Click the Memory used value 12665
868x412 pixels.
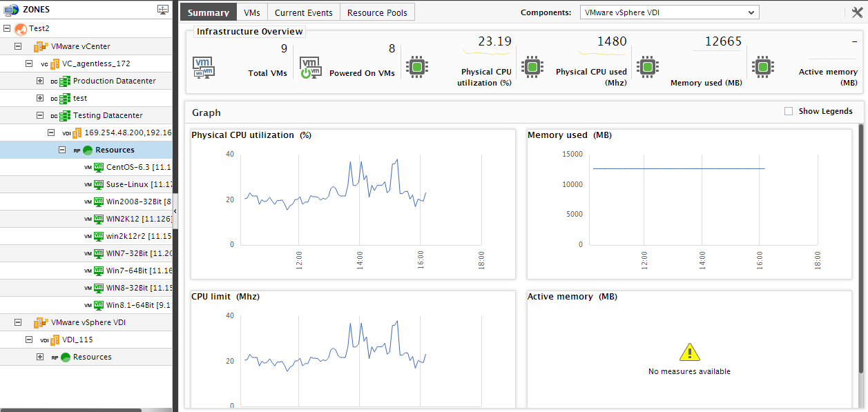[x=723, y=41]
